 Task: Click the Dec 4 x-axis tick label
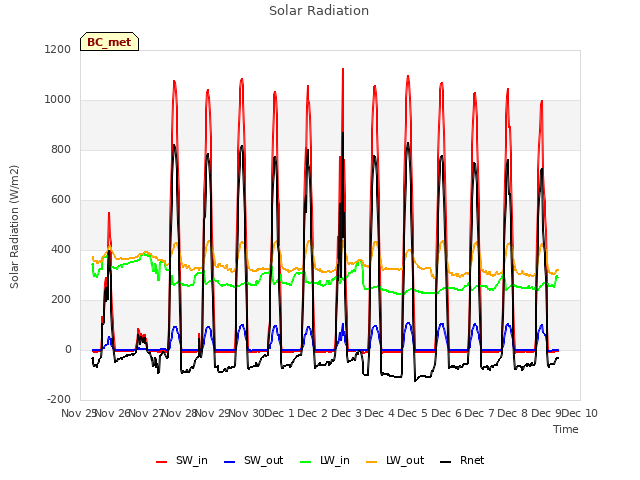pyautogui.click(x=379, y=413)
